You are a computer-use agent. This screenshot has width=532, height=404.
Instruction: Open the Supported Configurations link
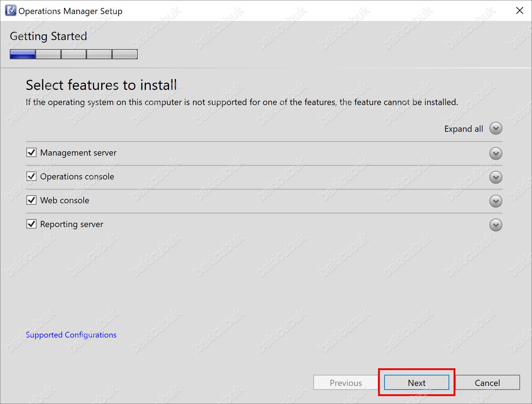[71, 335]
